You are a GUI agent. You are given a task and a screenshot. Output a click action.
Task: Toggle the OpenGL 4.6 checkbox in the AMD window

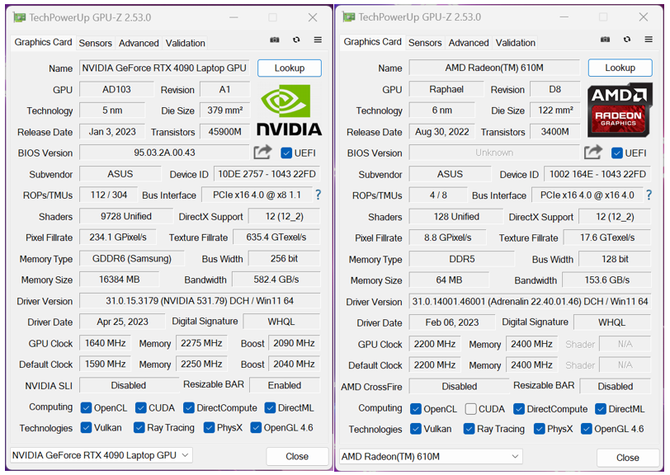click(586, 428)
